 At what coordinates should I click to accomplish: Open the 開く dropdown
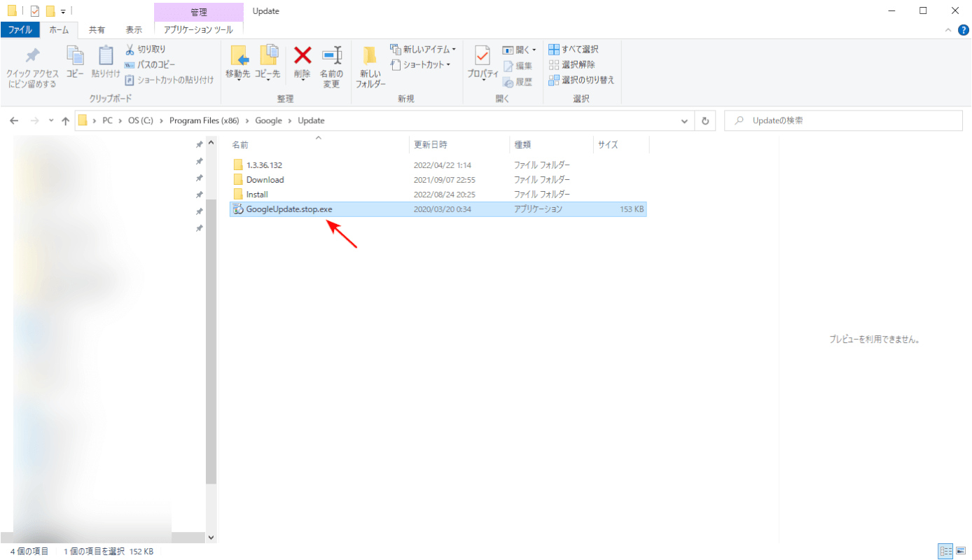[x=520, y=50]
